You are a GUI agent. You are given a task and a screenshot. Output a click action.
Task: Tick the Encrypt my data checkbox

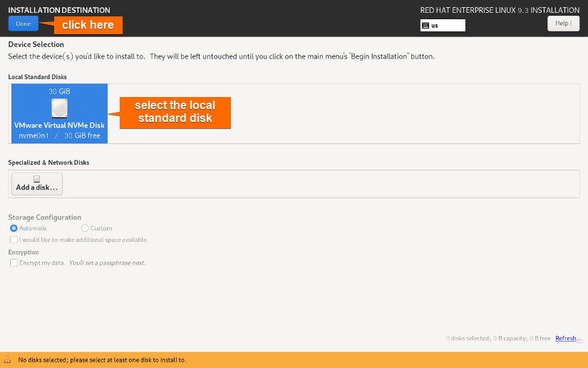point(14,263)
